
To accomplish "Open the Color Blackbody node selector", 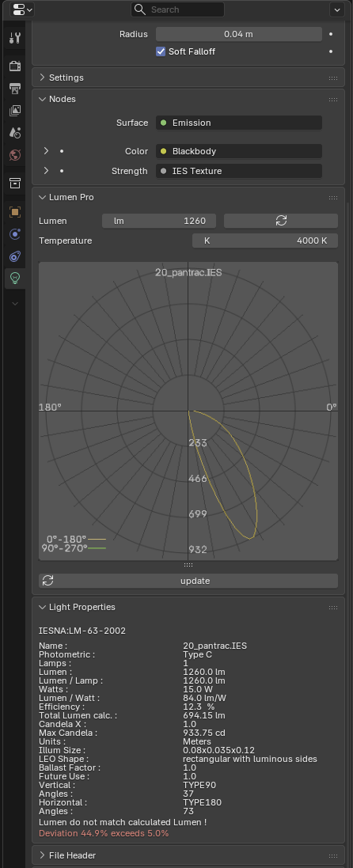I will click(x=239, y=151).
